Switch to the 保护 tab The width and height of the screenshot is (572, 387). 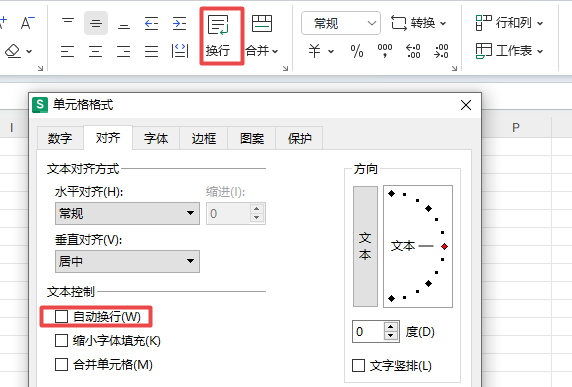pyautogui.click(x=299, y=139)
